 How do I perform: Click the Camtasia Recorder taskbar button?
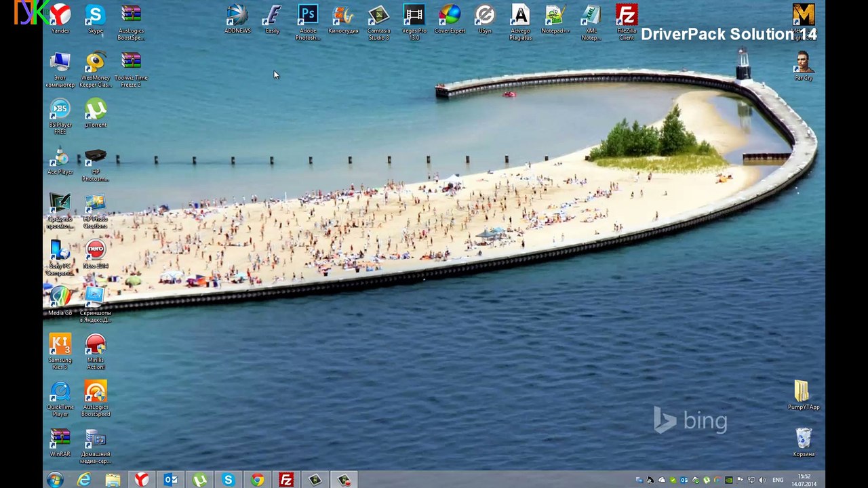coord(344,480)
